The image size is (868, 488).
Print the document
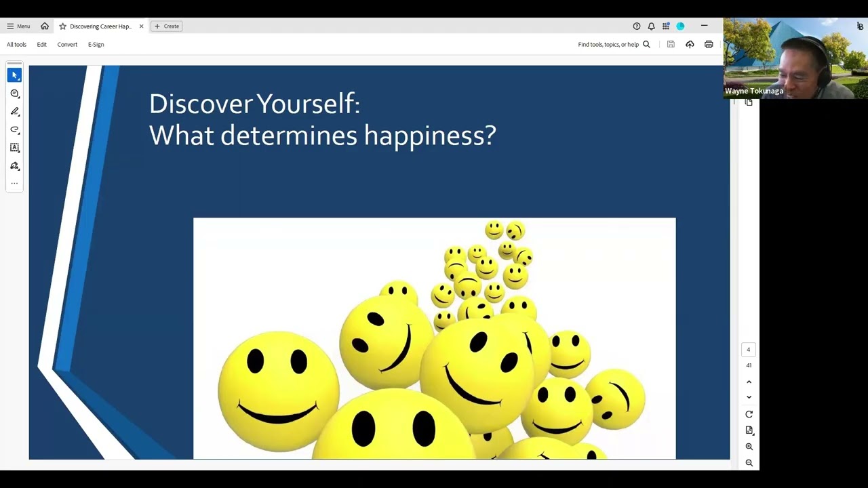click(x=709, y=45)
